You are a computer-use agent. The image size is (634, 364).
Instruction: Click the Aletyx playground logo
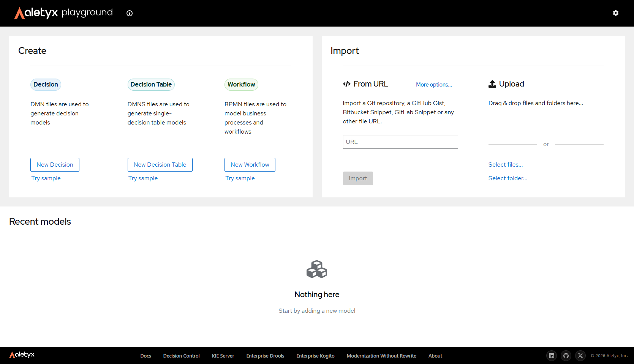(x=63, y=13)
